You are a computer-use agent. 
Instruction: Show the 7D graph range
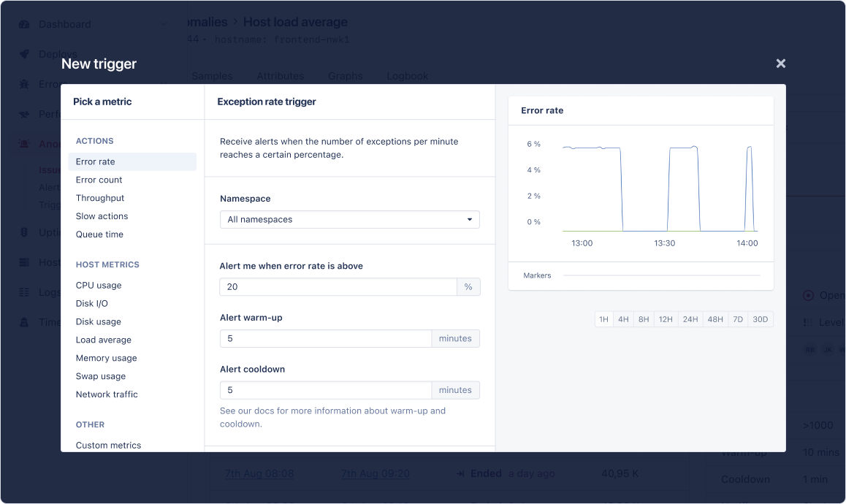point(738,319)
